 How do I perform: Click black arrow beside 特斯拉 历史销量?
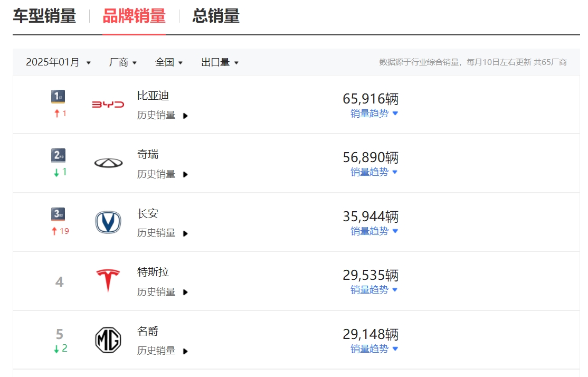pos(185,292)
